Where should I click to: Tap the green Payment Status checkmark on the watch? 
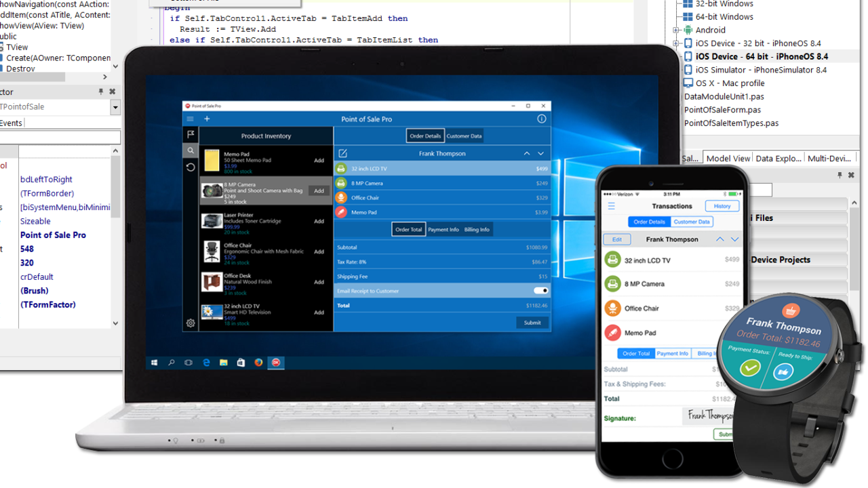749,367
